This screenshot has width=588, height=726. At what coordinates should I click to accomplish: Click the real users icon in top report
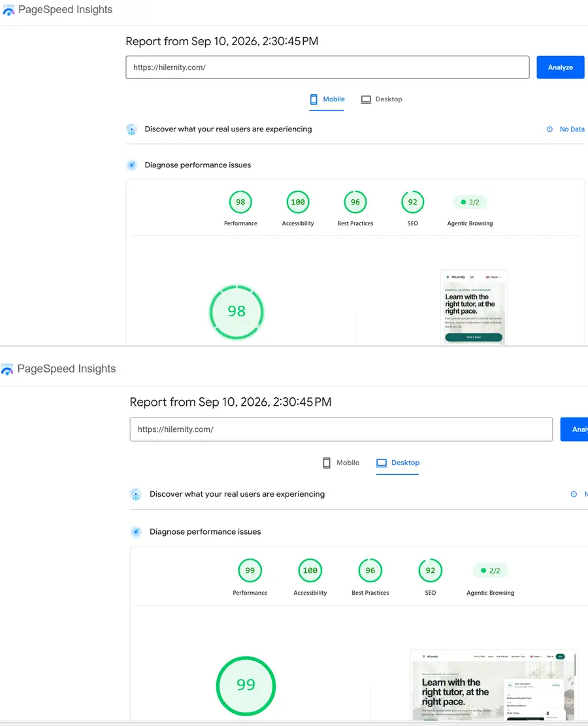(131, 129)
